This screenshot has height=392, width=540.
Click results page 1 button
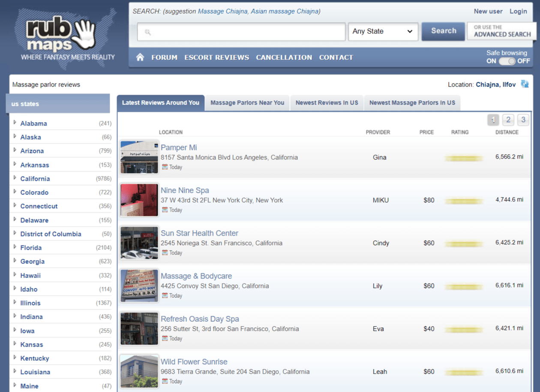(x=493, y=120)
